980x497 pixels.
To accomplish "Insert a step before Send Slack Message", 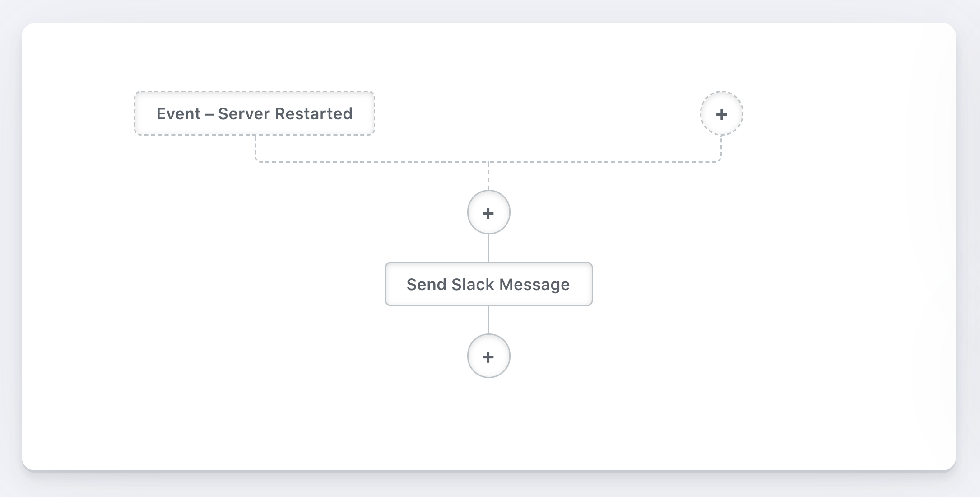I will tap(488, 212).
